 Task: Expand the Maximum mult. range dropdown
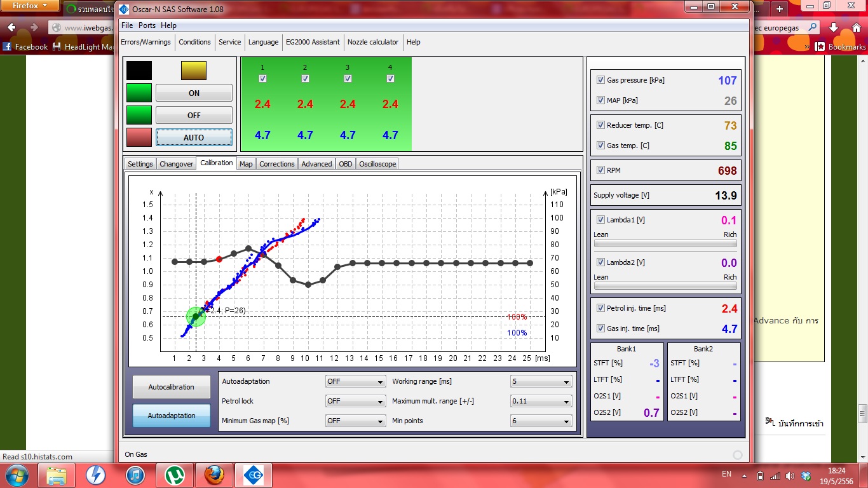coord(541,401)
